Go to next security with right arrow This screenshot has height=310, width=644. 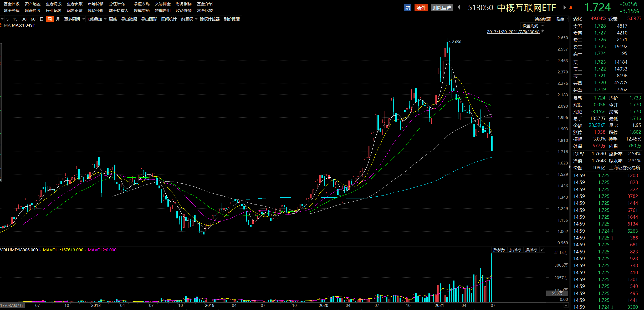564,7
